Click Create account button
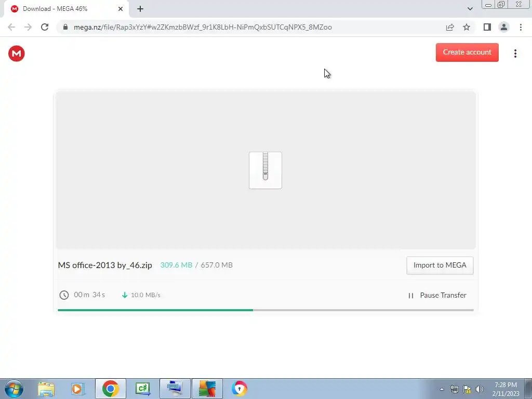532x399 pixels. [x=467, y=52]
